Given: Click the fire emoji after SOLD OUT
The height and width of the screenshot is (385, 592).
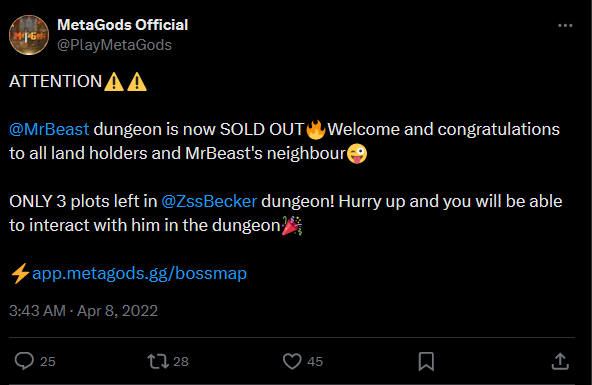Looking at the screenshot, I should (316, 129).
